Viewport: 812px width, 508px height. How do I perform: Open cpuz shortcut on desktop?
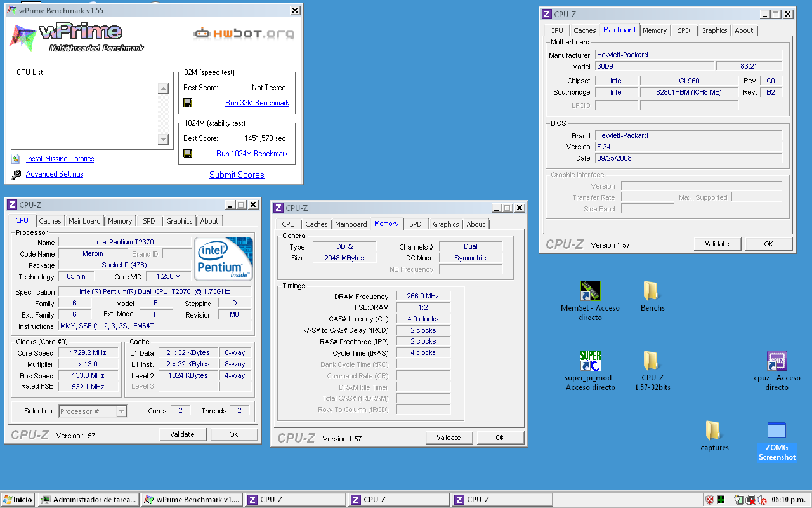point(776,361)
